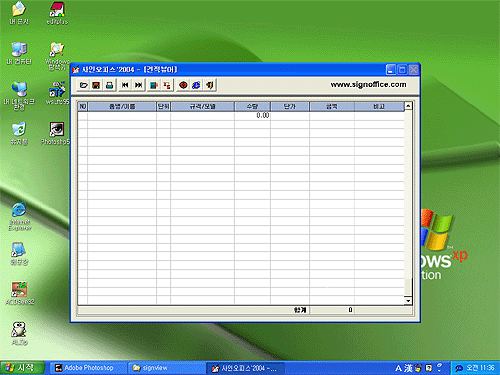Screen dimensions: 500x375
Task: Open the ws_ftp95 desktop icon
Action: [x=57, y=93]
